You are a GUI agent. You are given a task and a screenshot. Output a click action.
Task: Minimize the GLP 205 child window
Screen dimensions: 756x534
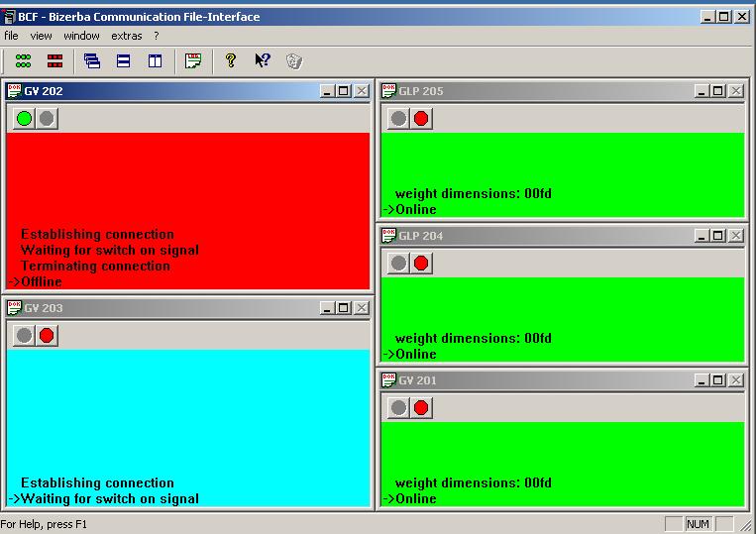(x=702, y=90)
